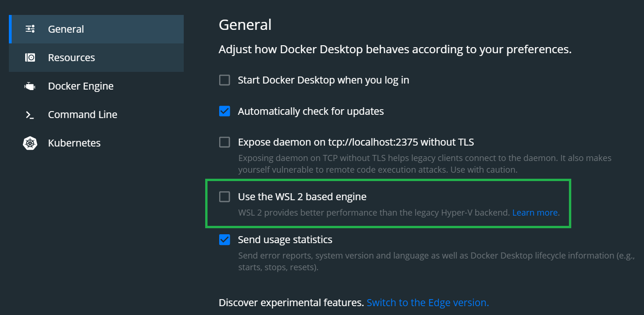Click inside the green highlighted setting box

[x=387, y=203]
